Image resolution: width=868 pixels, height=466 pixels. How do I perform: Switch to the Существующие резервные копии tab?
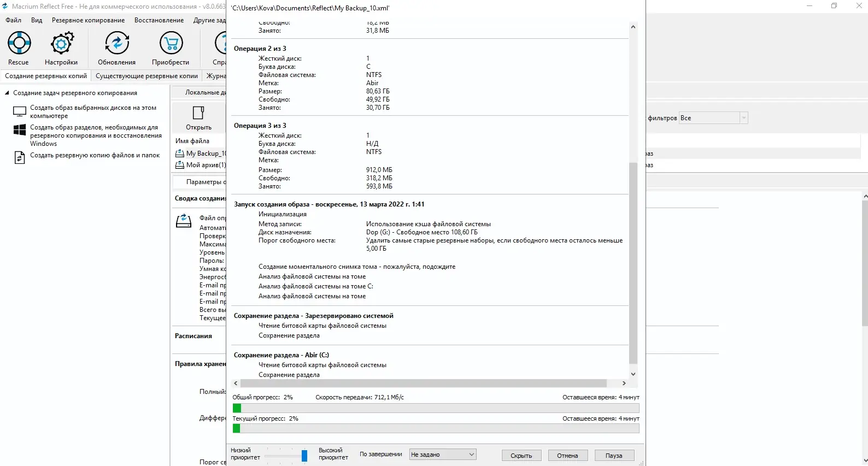(x=146, y=76)
